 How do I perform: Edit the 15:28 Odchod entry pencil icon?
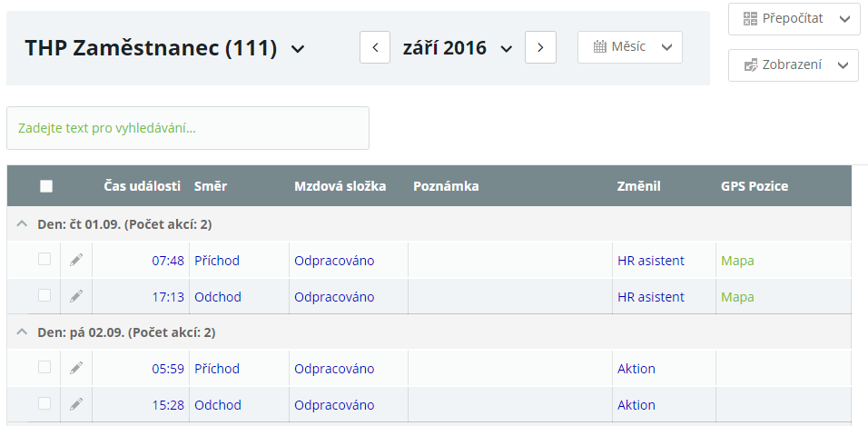pyautogui.click(x=76, y=404)
